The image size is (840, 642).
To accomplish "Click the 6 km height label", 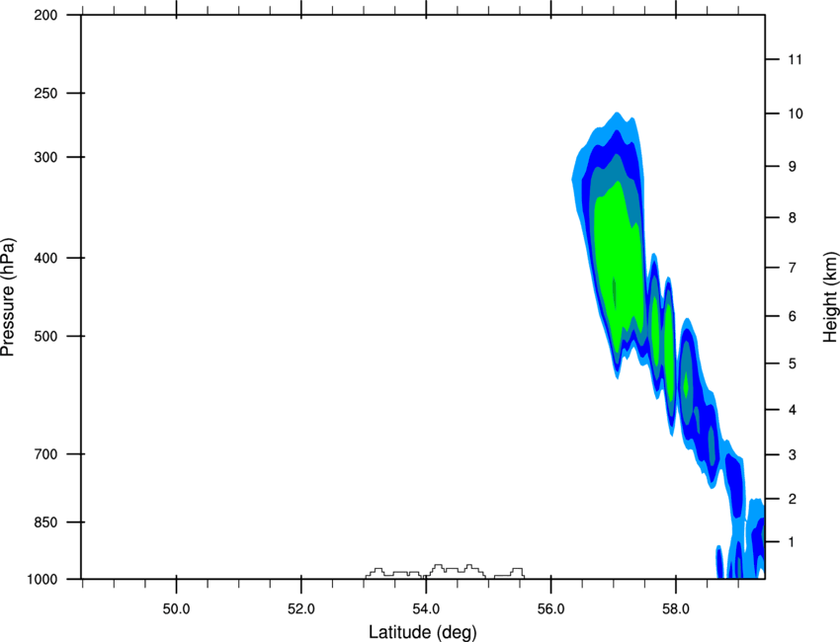I will tap(793, 316).
